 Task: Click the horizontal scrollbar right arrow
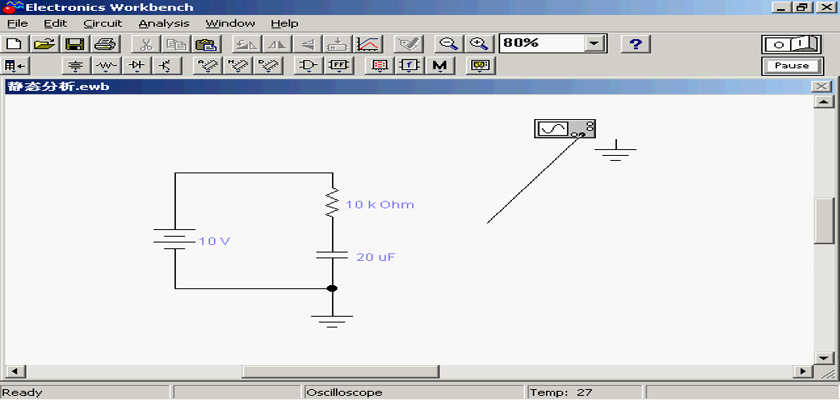pyautogui.click(x=802, y=371)
